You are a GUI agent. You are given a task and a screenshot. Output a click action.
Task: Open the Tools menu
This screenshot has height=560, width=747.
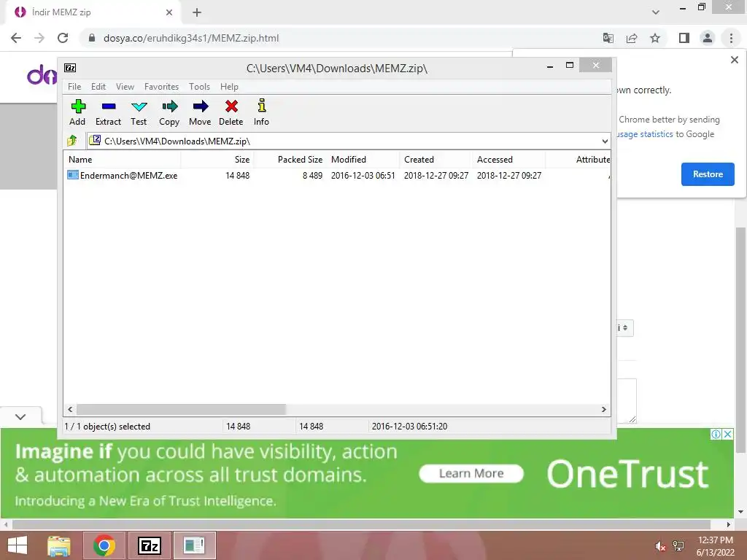click(x=199, y=87)
